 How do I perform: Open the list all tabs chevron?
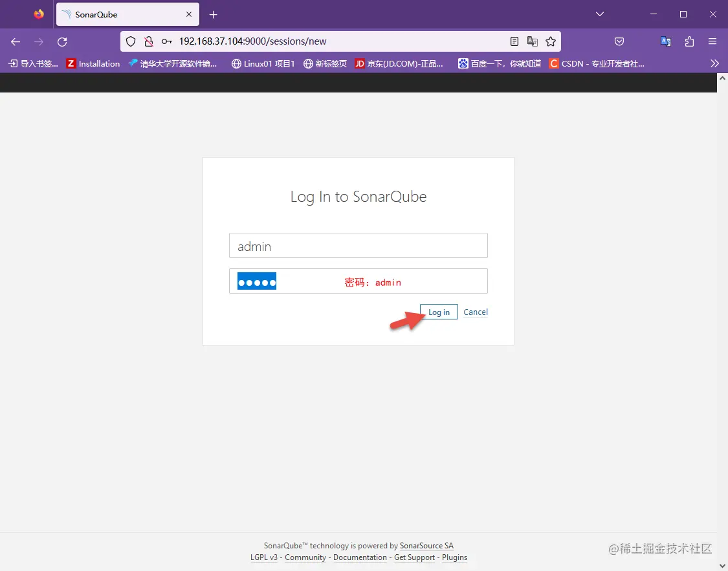tap(600, 14)
